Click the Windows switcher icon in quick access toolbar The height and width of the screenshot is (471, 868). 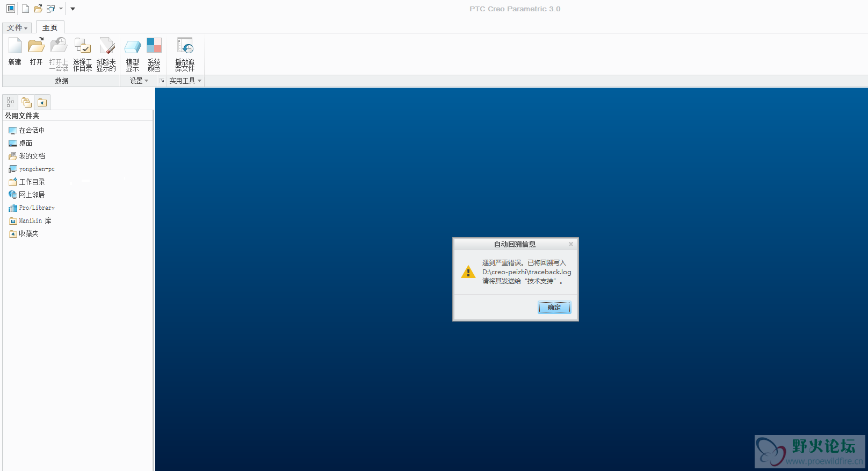click(x=50, y=9)
